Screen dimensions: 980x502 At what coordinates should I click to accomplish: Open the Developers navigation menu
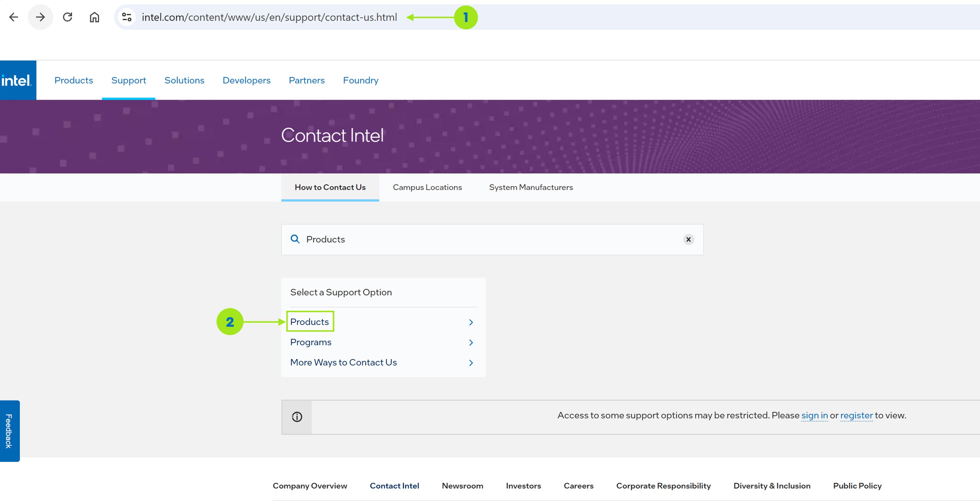pos(247,80)
